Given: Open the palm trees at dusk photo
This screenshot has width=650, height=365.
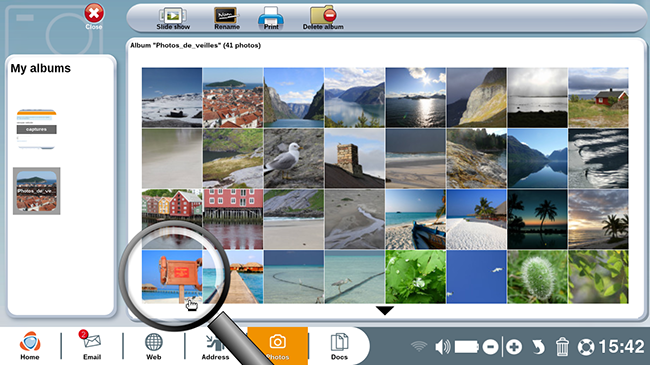Looking at the screenshot, I should [x=538, y=219].
